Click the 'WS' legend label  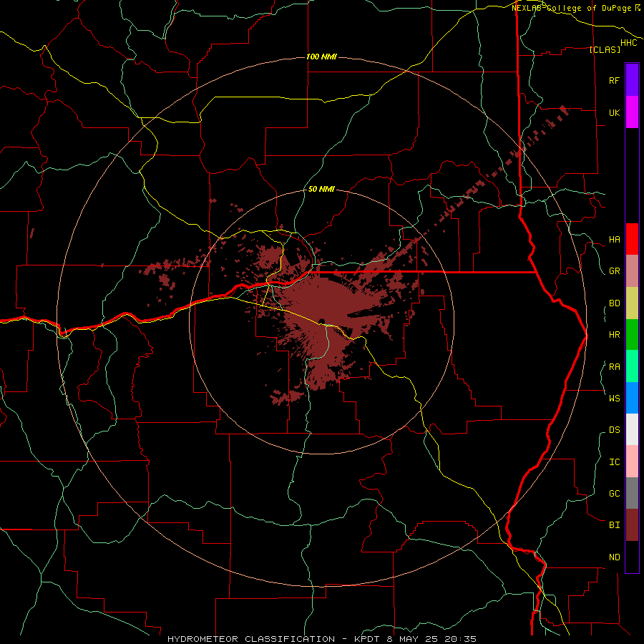click(x=614, y=399)
